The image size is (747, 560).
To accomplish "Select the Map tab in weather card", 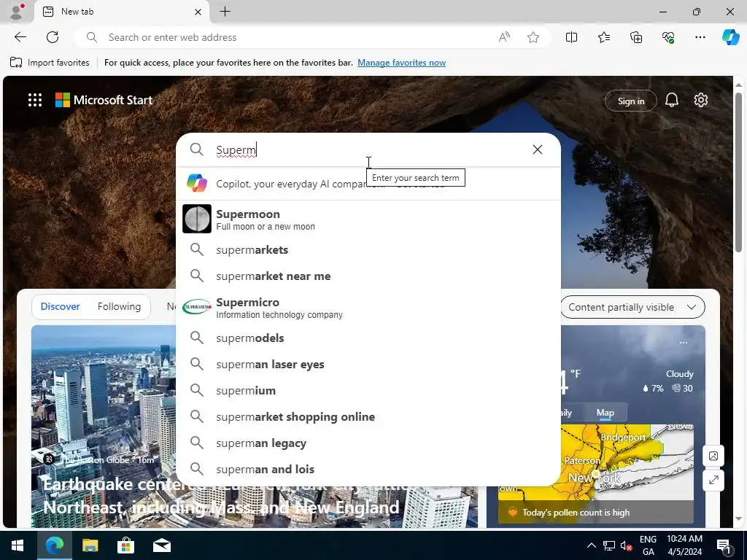I will 605,413.
